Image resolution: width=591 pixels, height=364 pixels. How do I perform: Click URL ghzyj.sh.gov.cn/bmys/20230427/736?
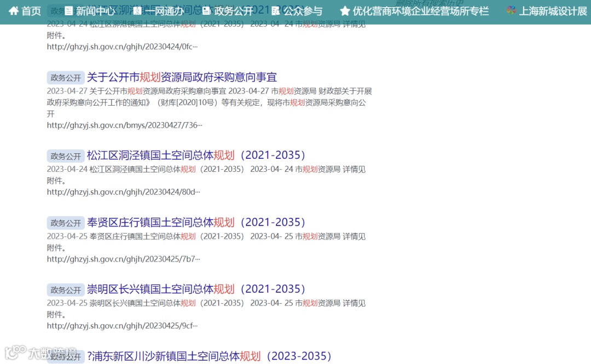click(124, 125)
